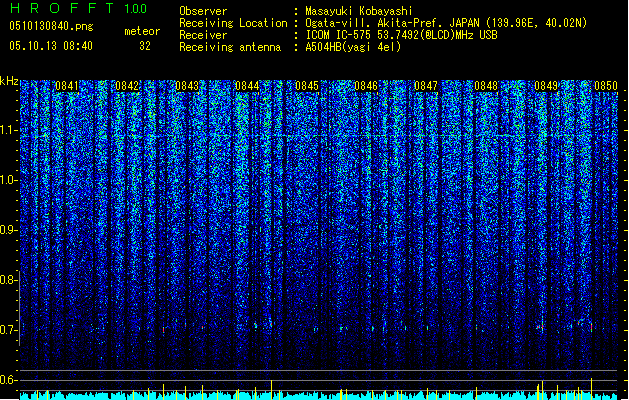
Task: Click the Receiving antenna label
Action: tap(230, 47)
